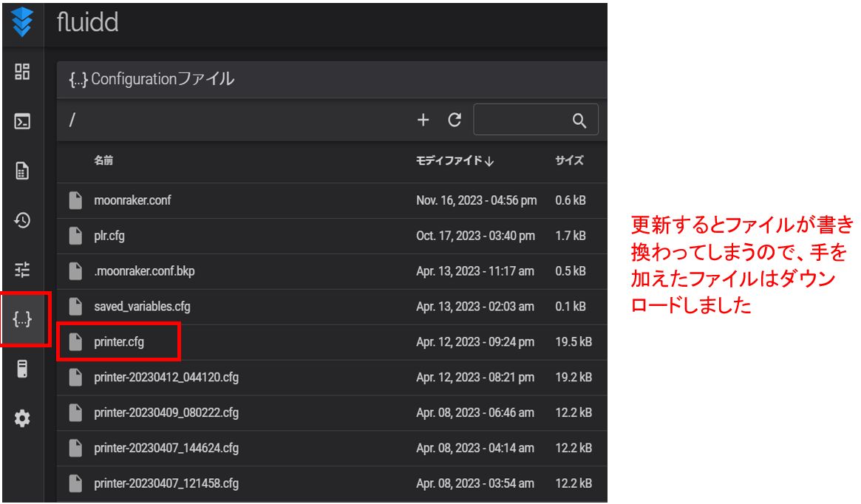Click file icon of printer-20230407_121458.cfg

pos(76,483)
